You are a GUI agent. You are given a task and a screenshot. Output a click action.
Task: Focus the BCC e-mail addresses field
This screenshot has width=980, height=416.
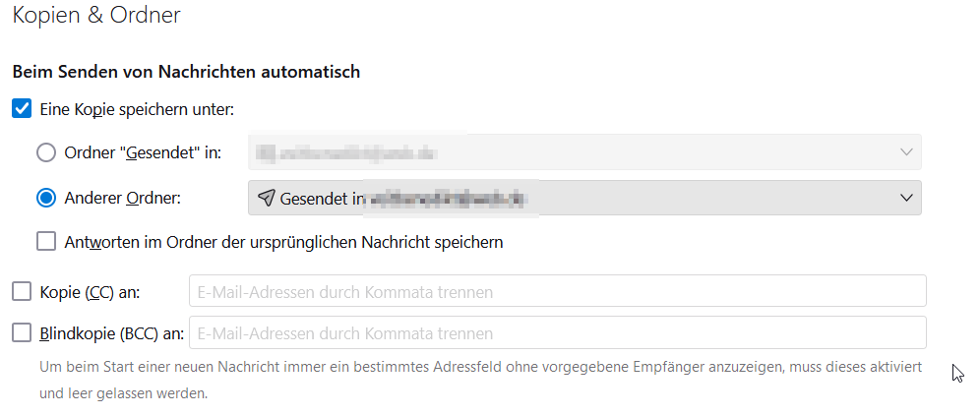557,333
